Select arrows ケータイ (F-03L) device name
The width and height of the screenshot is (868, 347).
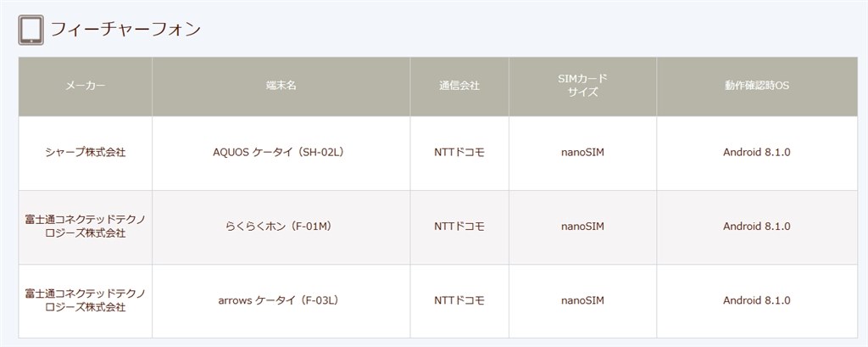pyautogui.click(x=281, y=300)
